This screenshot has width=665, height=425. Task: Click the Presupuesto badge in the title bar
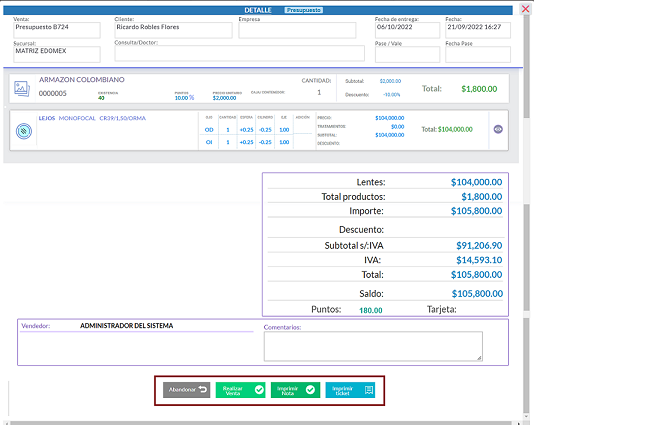(x=304, y=10)
